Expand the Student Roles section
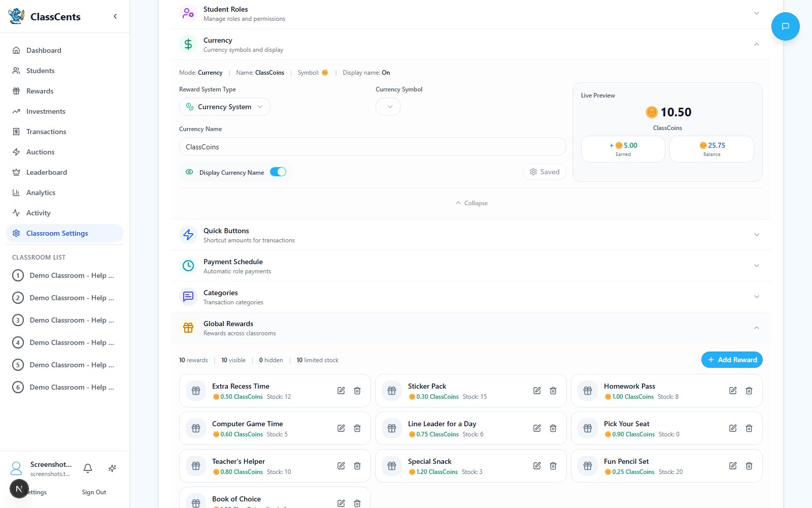812x508 pixels. pyautogui.click(x=470, y=14)
